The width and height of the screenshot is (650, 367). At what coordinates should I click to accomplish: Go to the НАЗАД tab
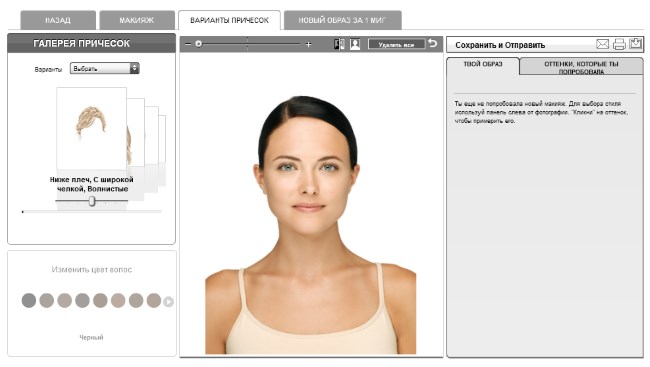click(x=58, y=20)
